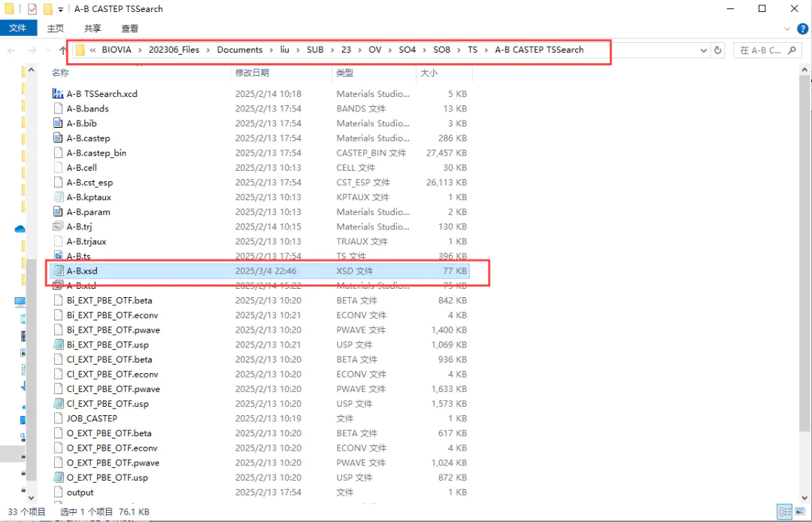
Task: Click the help question mark icon
Action: coord(802,29)
